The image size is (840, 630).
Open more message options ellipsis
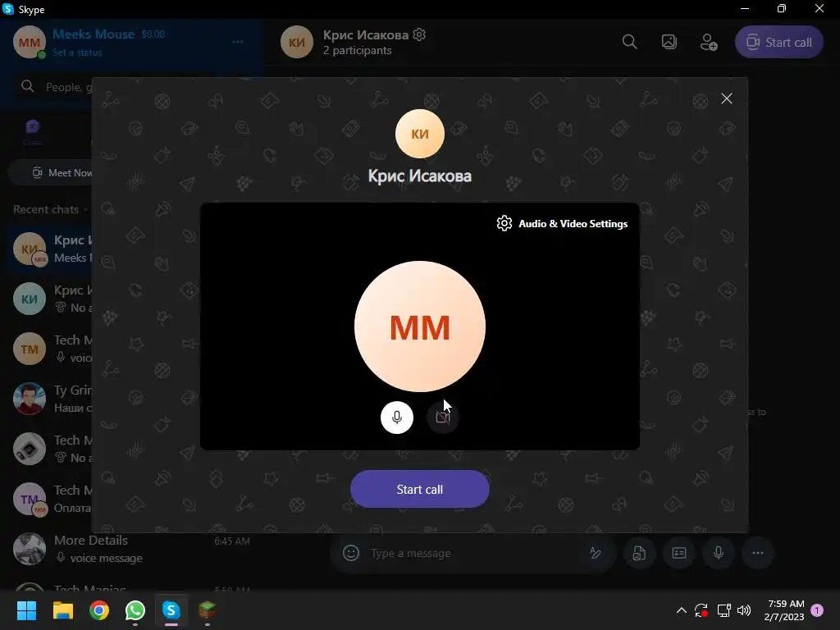coord(757,553)
